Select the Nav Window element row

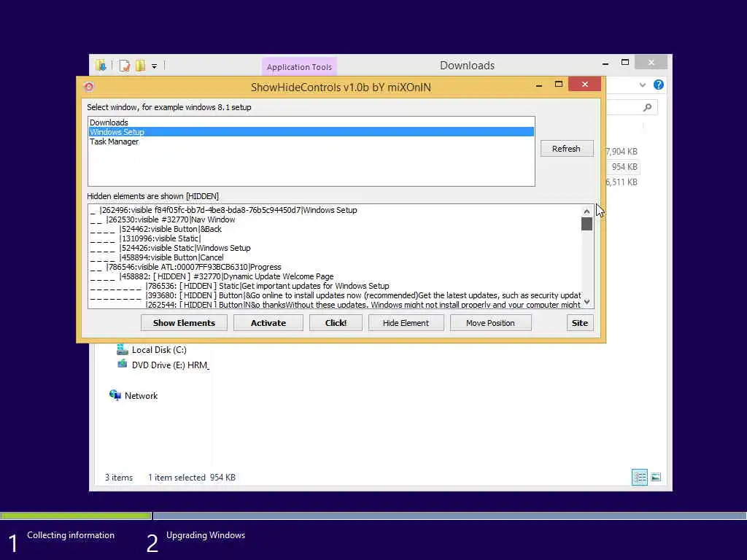(335, 219)
